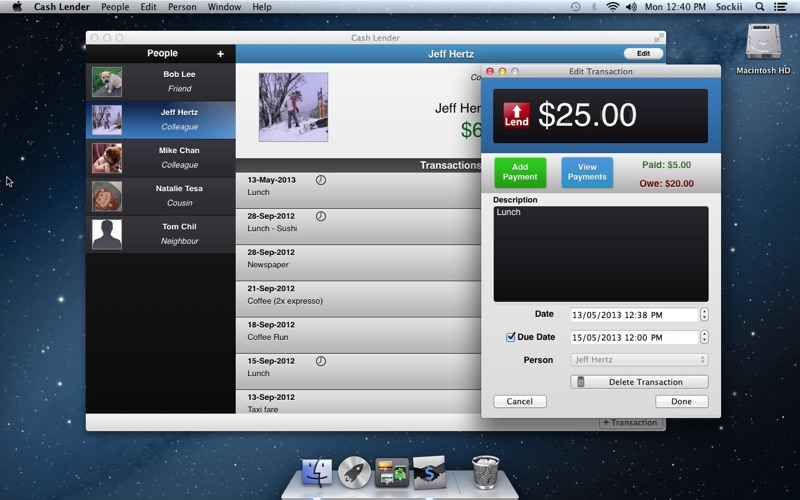
Task: Uncheck the Due Date checkbox
Action: click(x=510, y=337)
